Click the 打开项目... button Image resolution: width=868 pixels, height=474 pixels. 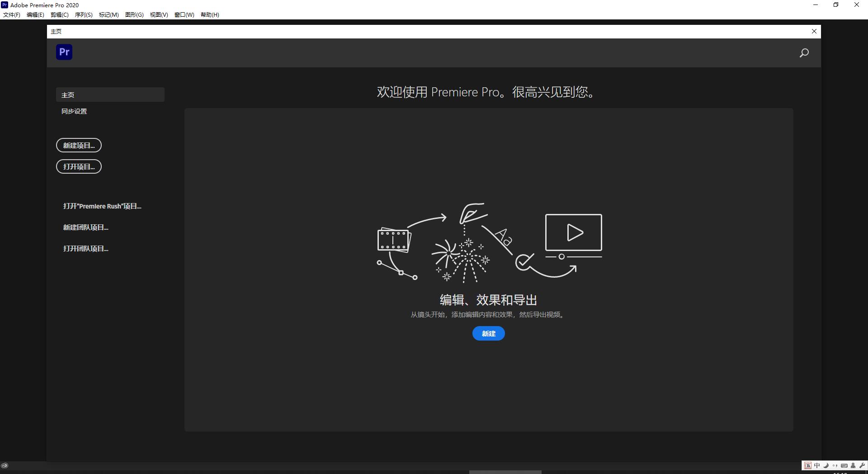(79, 166)
